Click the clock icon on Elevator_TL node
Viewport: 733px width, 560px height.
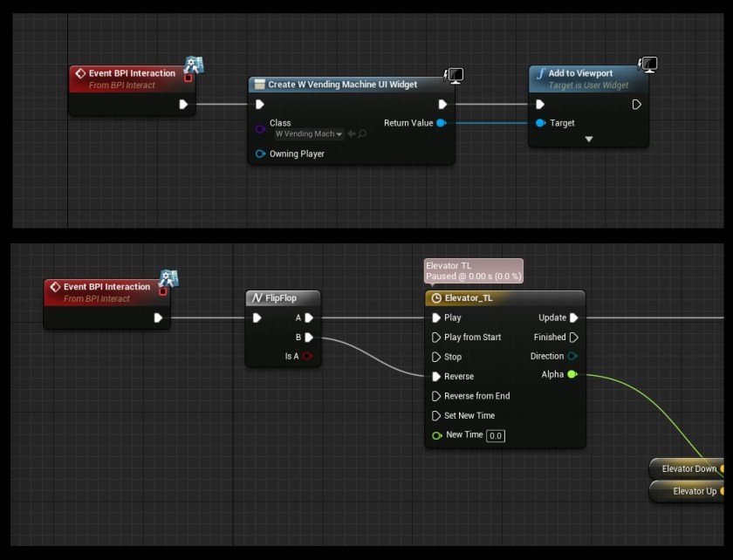click(436, 297)
